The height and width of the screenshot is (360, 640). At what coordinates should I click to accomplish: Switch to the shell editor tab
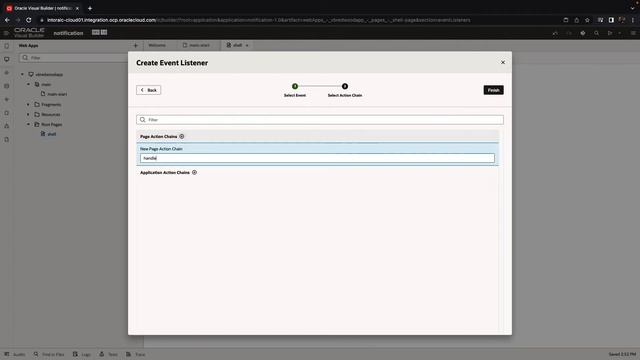(x=234, y=45)
